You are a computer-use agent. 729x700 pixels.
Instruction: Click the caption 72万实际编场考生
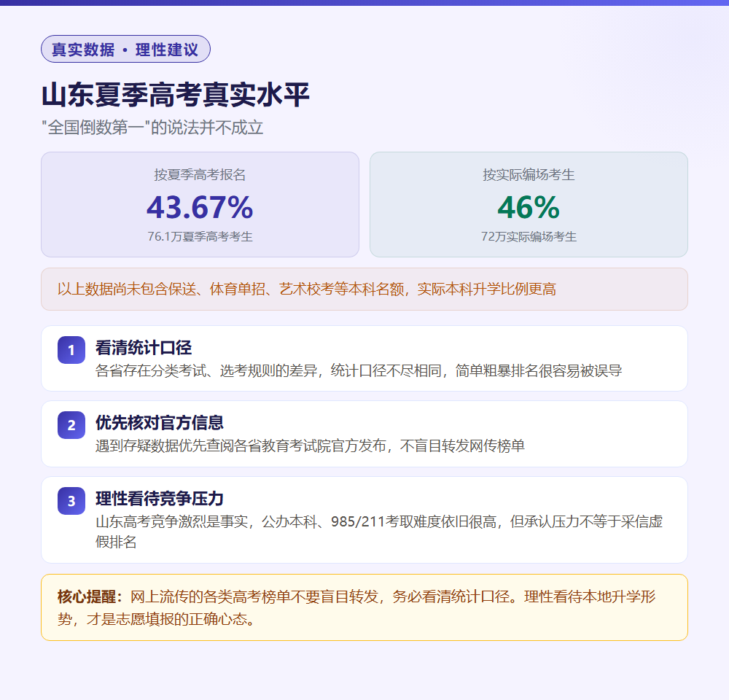529,236
